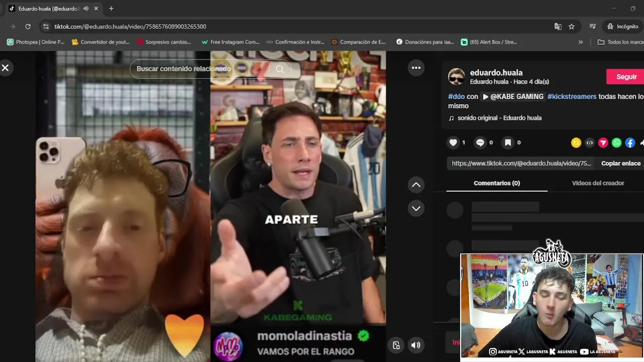Open the Todos los marcadores folder
Viewport: 644px width, 362px height.
pyautogui.click(x=620, y=42)
